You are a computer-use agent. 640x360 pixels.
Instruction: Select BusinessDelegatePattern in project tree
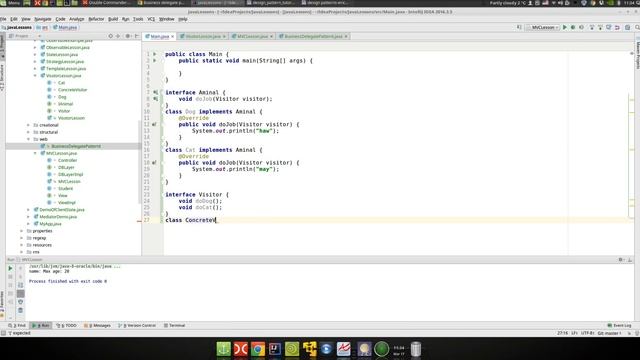[76, 146]
